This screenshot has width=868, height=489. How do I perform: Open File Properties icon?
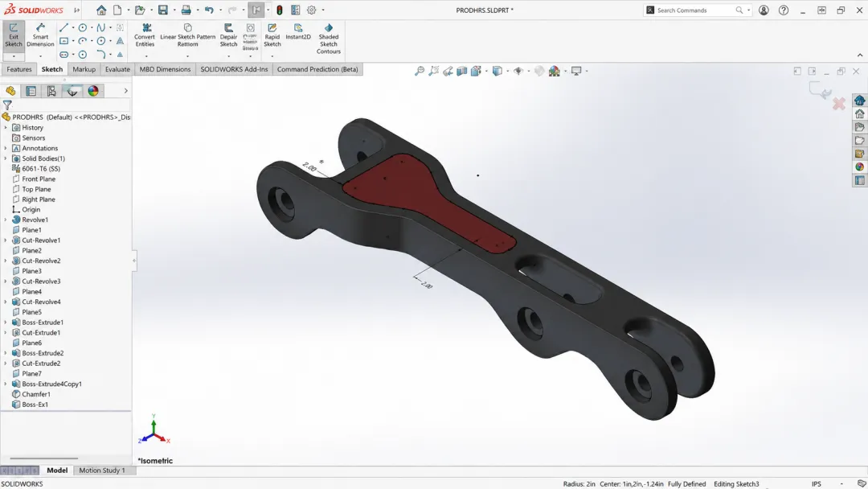295,10
